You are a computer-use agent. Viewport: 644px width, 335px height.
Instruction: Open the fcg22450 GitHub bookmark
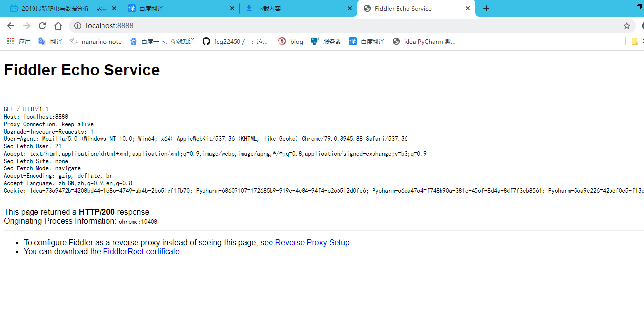click(235, 42)
